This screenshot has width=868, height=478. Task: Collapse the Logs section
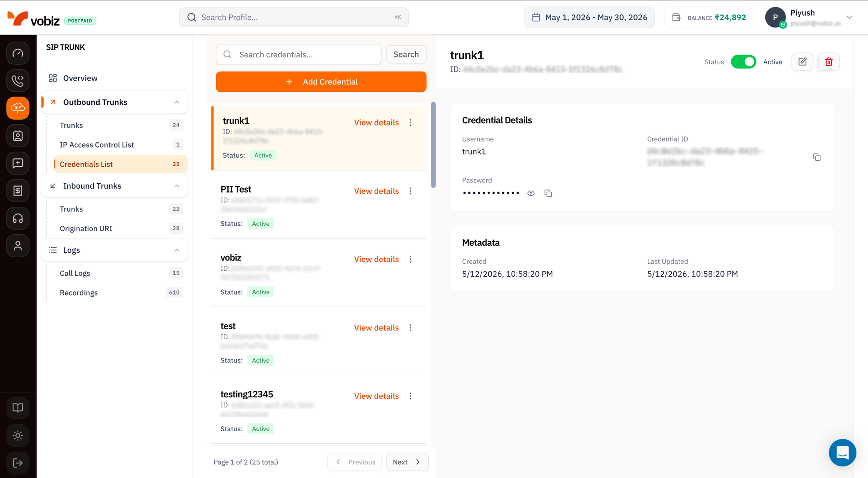(177, 250)
